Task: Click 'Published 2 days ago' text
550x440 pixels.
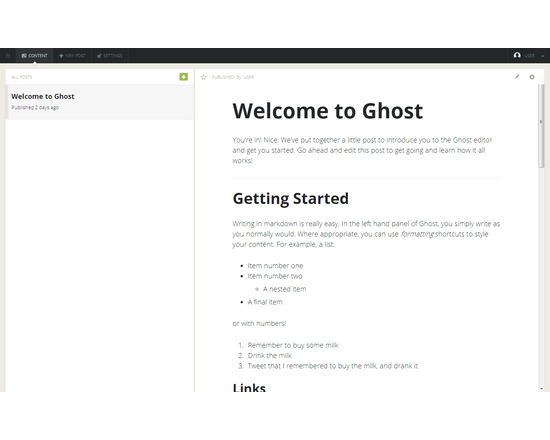Action: pos(35,107)
